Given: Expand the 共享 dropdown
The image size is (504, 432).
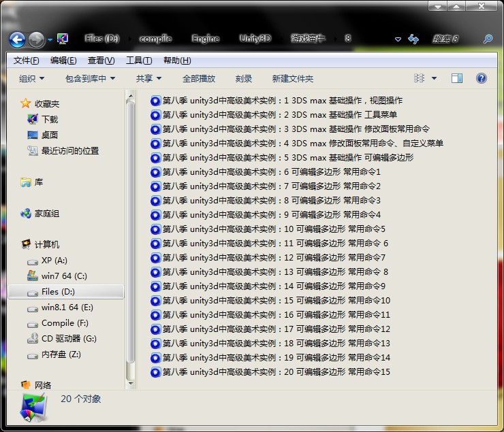Looking at the screenshot, I should tap(149, 79).
